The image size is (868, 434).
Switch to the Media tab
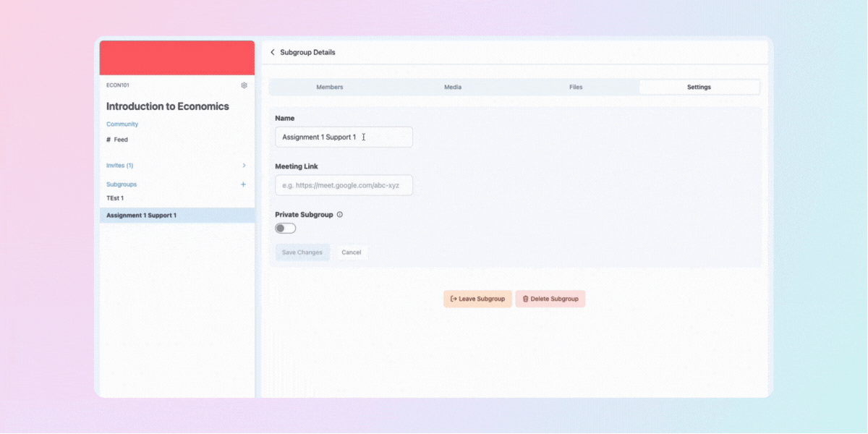453,87
